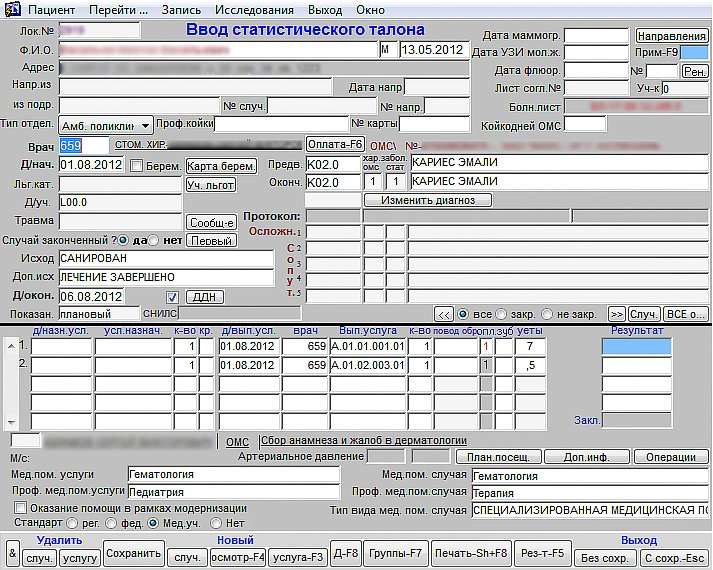The width and height of the screenshot is (713, 570).
Task: Click the Сохранить button
Action: [x=133, y=553]
